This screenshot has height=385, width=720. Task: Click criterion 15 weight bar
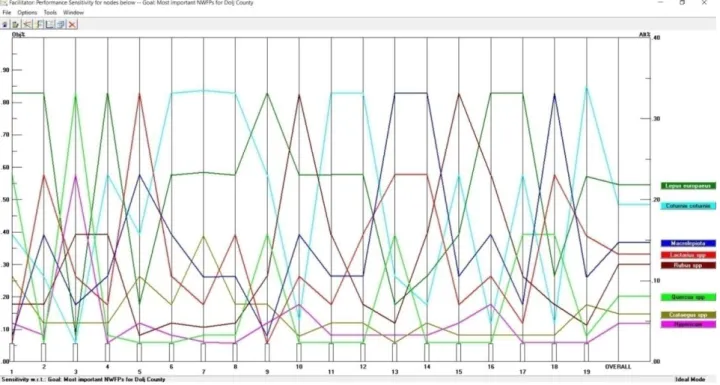pos(458,352)
